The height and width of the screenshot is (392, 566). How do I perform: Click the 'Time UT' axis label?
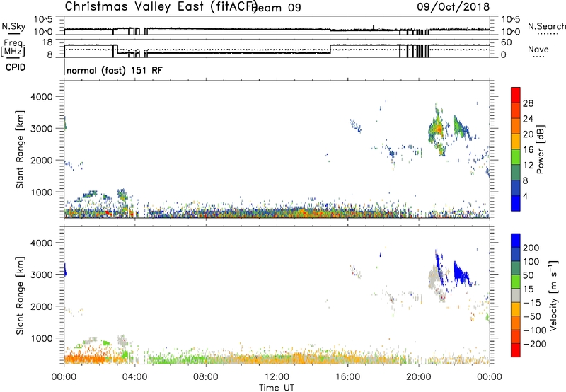coord(277,388)
